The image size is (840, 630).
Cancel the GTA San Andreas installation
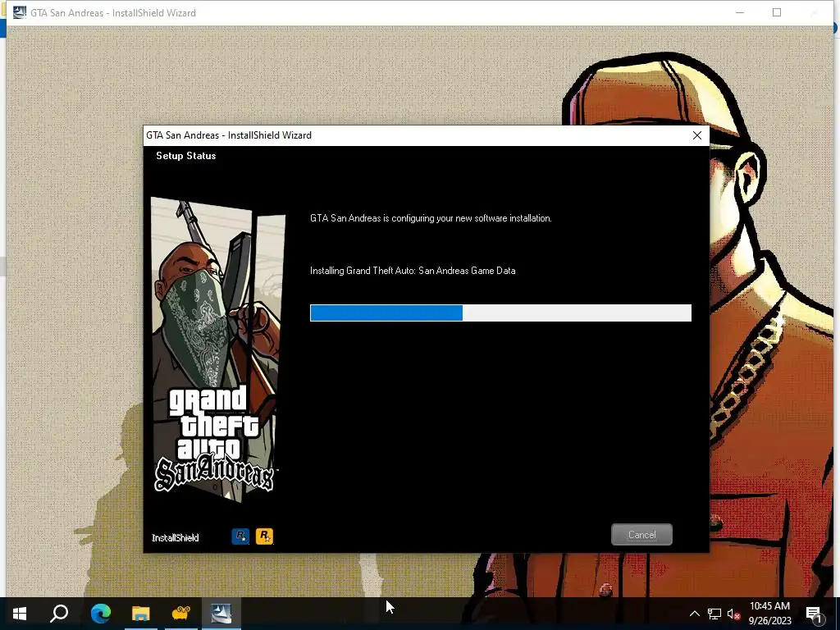(641, 535)
